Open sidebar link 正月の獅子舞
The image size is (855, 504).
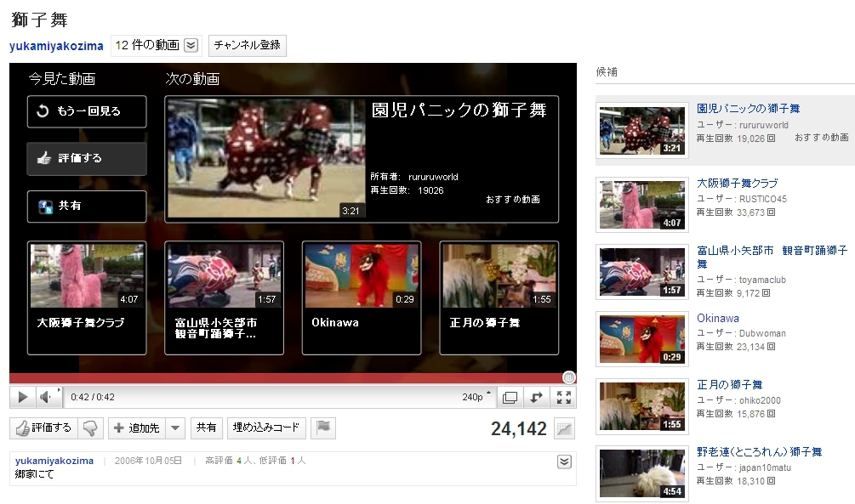[730, 385]
